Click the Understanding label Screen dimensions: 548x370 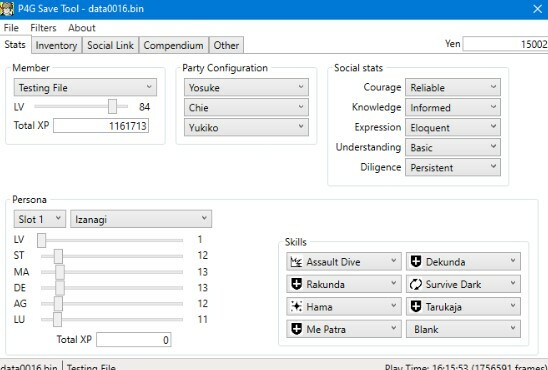368,147
